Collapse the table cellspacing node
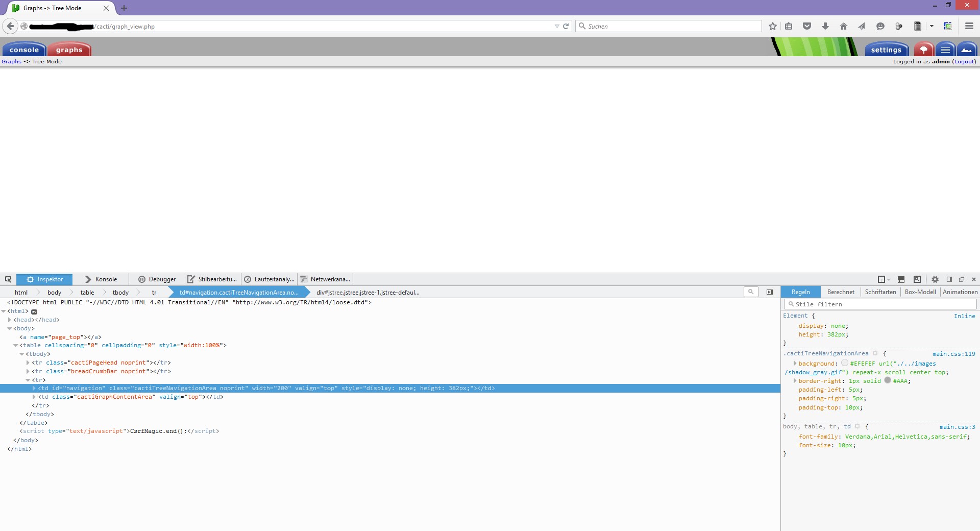980x531 pixels. pyautogui.click(x=16, y=346)
